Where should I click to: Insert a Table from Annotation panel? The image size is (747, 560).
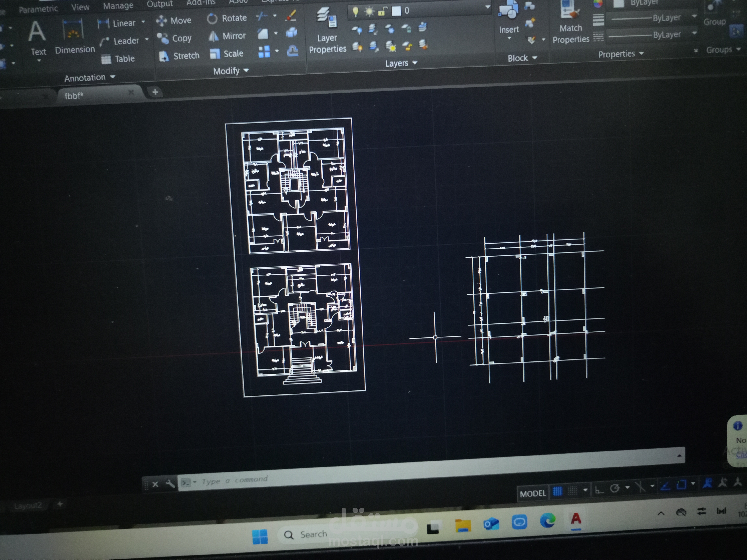click(x=118, y=59)
